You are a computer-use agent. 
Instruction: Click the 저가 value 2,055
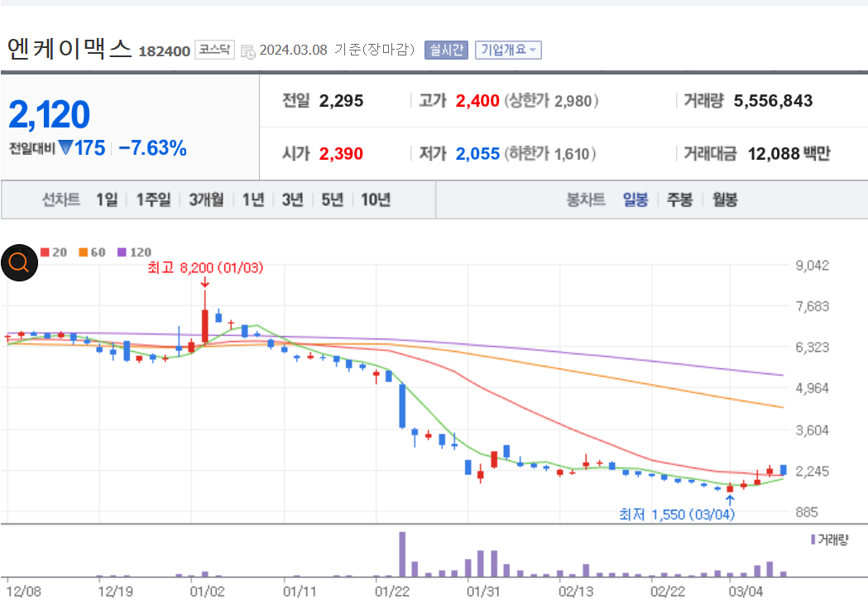point(477,153)
